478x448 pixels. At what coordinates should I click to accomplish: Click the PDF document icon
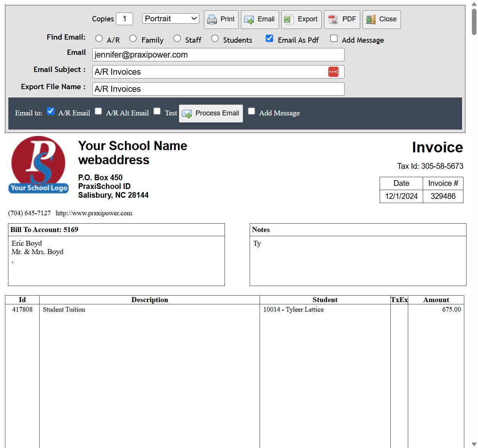(x=333, y=19)
